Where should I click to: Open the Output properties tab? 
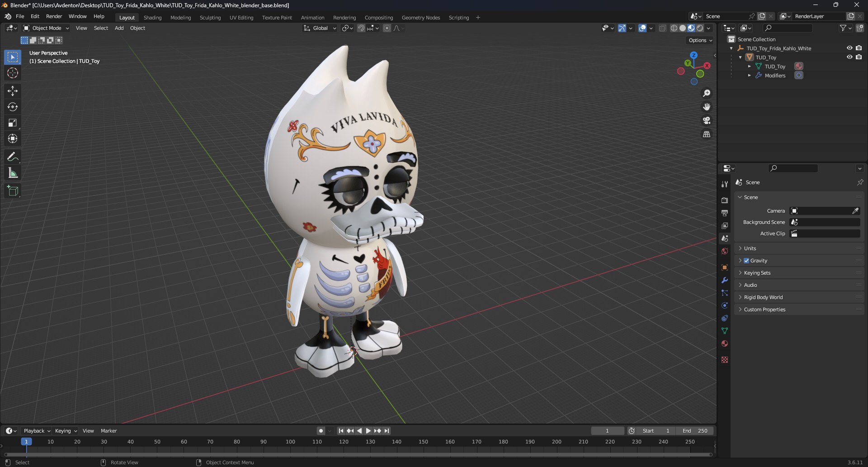click(x=725, y=213)
